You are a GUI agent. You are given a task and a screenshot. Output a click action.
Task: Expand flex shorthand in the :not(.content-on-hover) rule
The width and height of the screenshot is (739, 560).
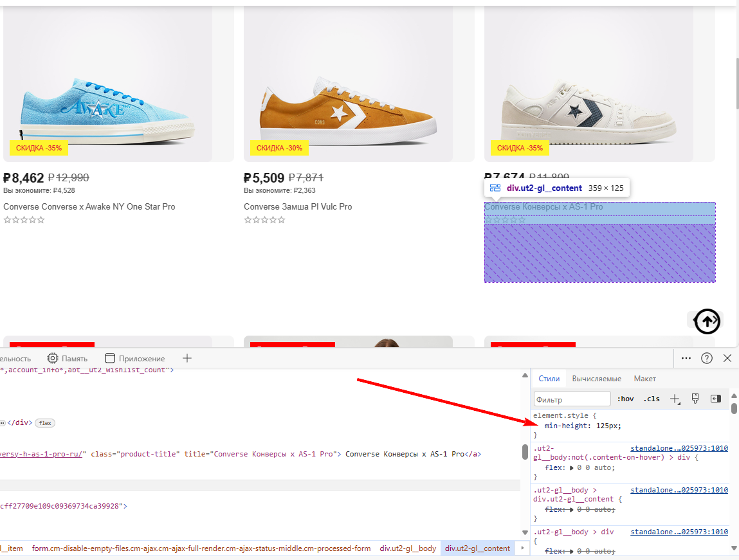pos(572,468)
